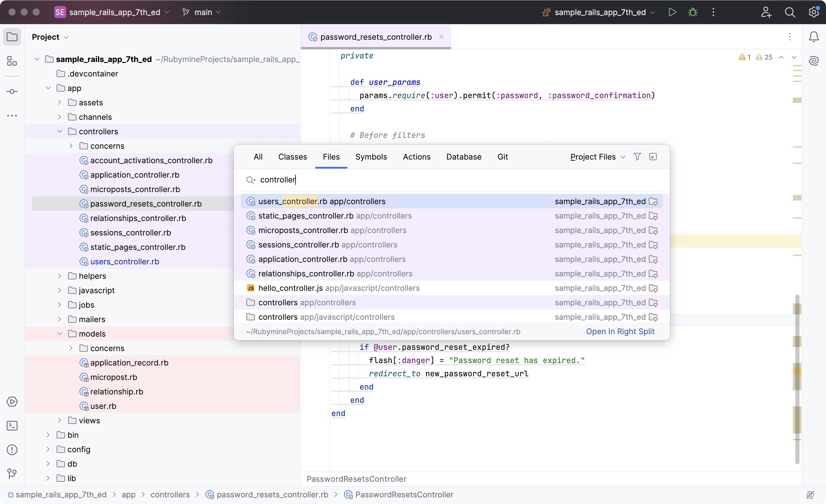Open the Project Files scope dropdown
This screenshot has height=504, width=826.
596,157
